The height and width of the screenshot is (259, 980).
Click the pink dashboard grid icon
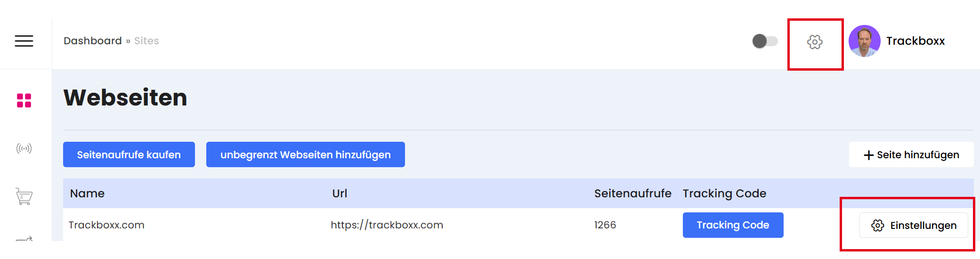coord(24,100)
